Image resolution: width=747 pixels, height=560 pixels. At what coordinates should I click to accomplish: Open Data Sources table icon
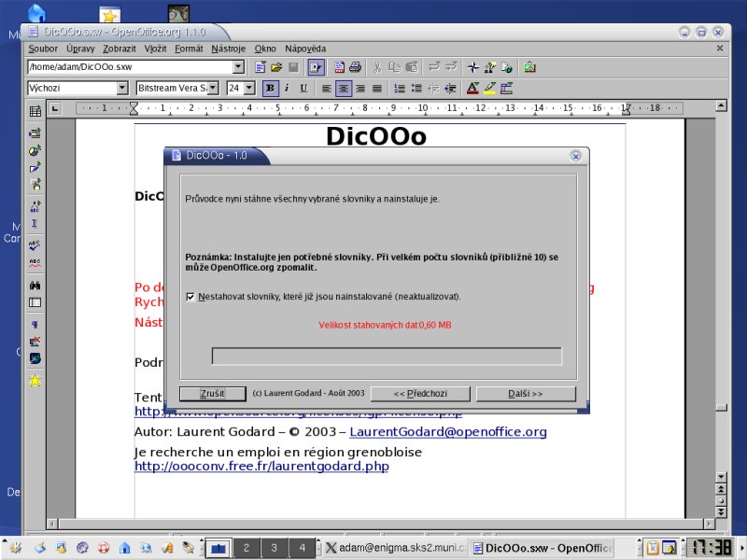(35, 302)
